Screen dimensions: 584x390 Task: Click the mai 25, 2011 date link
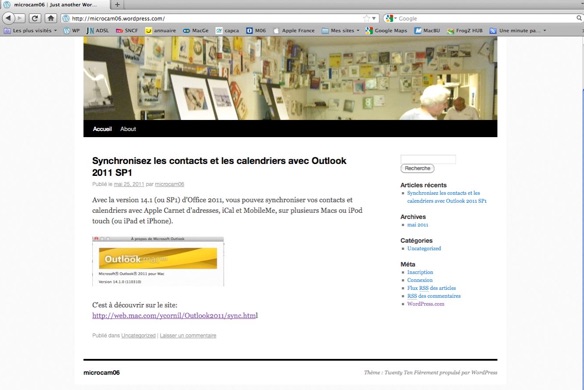(129, 184)
